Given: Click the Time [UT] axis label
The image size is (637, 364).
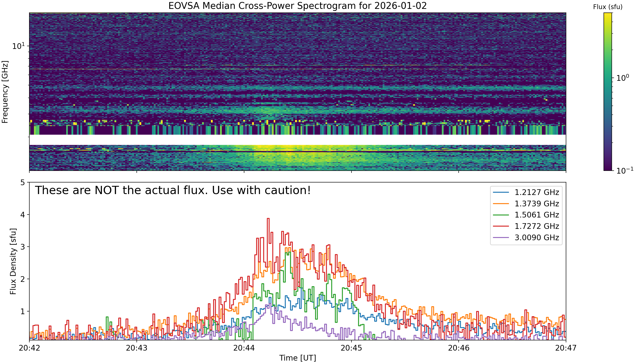Looking at the screenshot, I should pyautogui.click(x=298, y=358).
